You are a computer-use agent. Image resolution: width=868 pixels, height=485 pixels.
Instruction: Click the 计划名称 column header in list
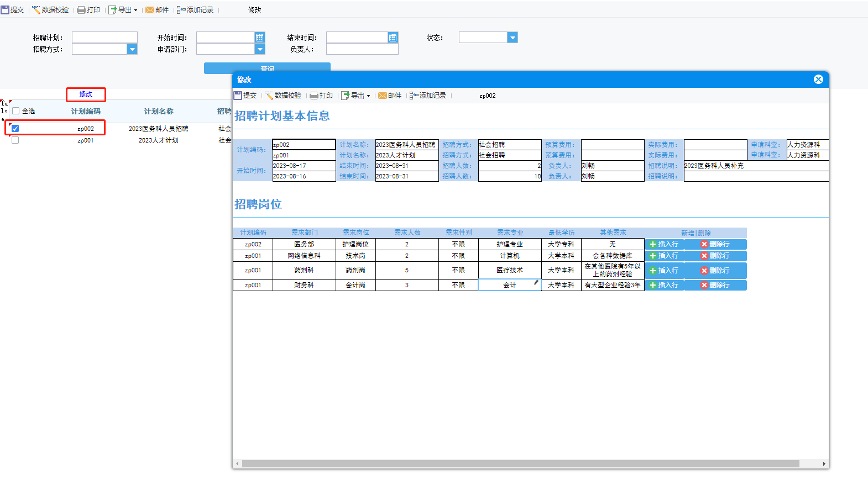(159, 111)
